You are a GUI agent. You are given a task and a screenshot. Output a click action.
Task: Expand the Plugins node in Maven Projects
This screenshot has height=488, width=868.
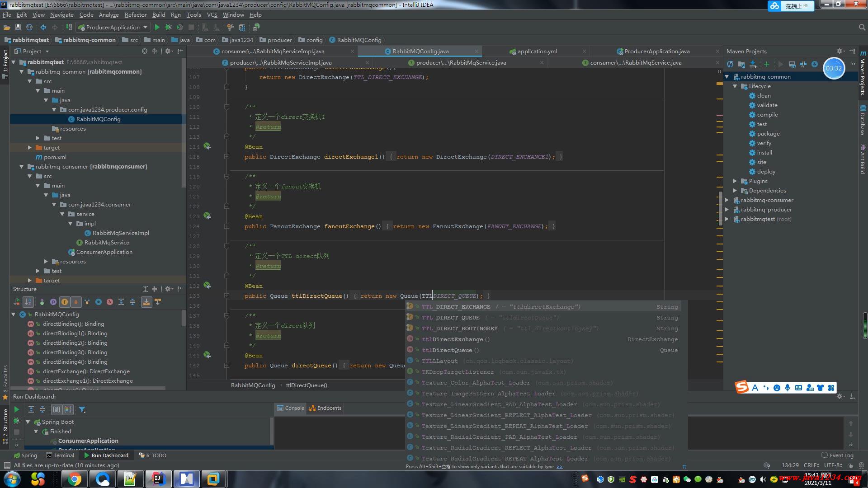pos(735,181)
